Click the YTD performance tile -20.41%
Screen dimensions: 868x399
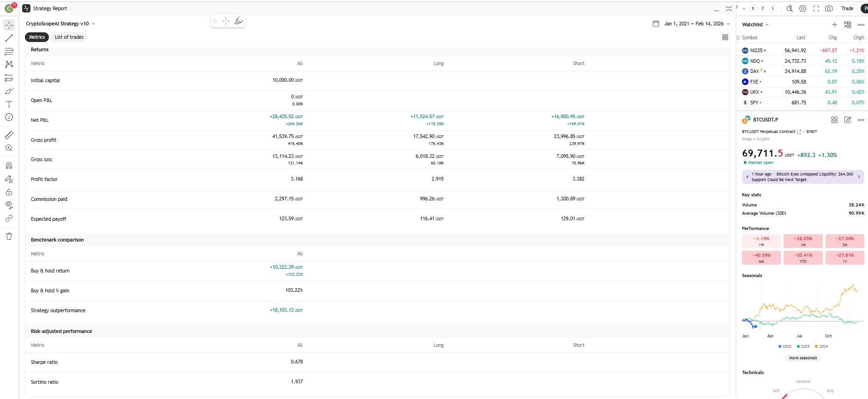[803, 258]
